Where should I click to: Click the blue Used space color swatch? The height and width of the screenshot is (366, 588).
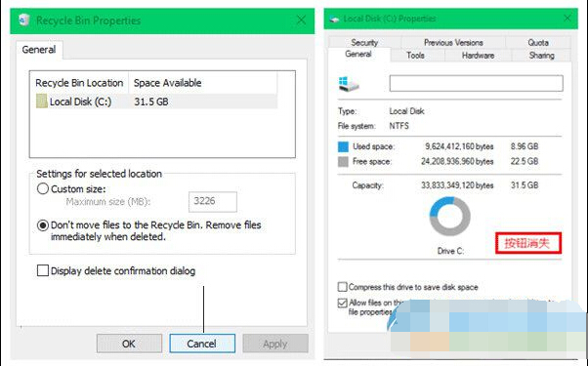point(343,146)
